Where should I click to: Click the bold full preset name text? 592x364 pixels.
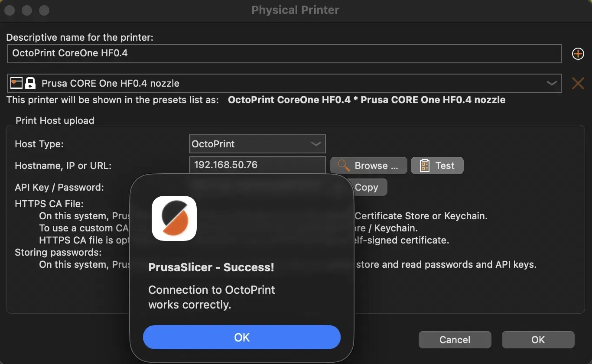pyautogui.click(x=367, y=100)
